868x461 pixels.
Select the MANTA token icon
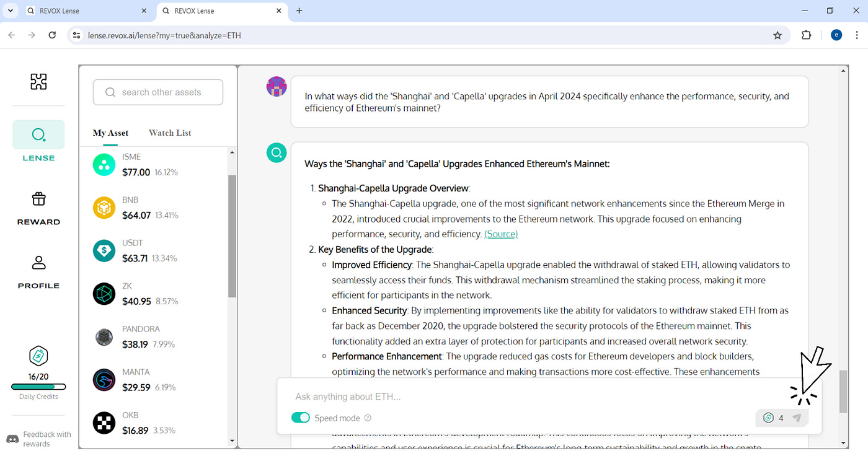104,380
